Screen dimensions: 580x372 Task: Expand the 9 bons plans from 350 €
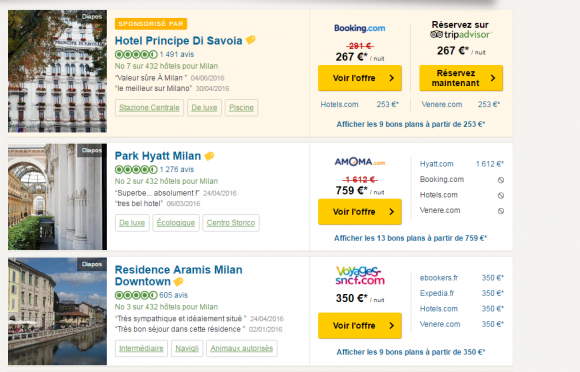pos(411,352)
